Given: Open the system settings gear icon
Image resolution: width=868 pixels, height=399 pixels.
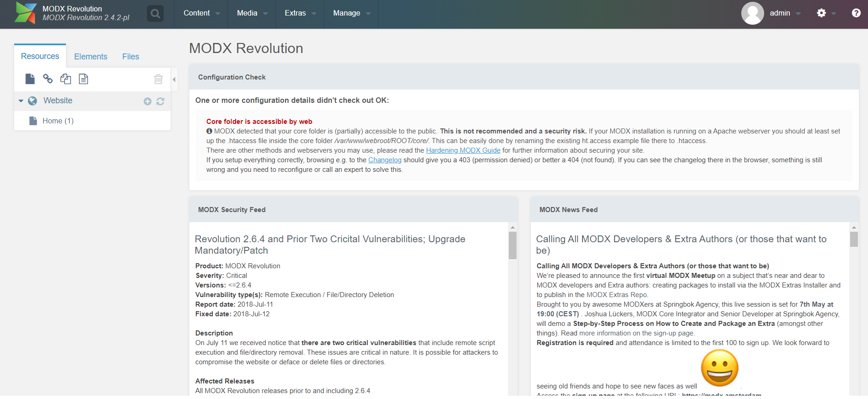Looking at the screenshot, I should 821,13.
